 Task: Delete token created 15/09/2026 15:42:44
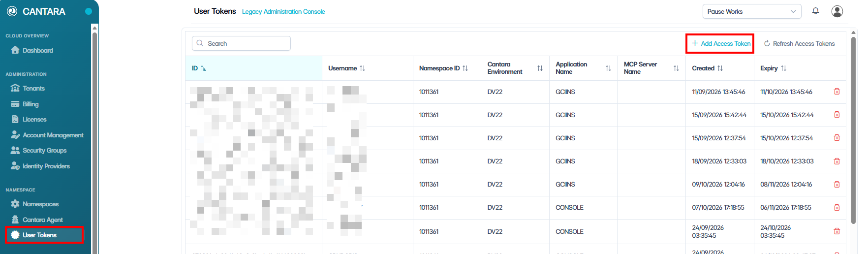point(837,115)
